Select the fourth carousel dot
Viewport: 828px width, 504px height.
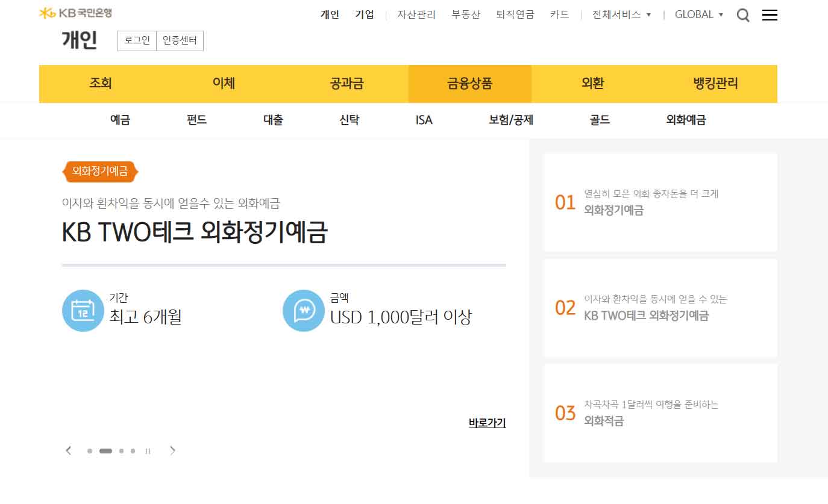(133, 451)
